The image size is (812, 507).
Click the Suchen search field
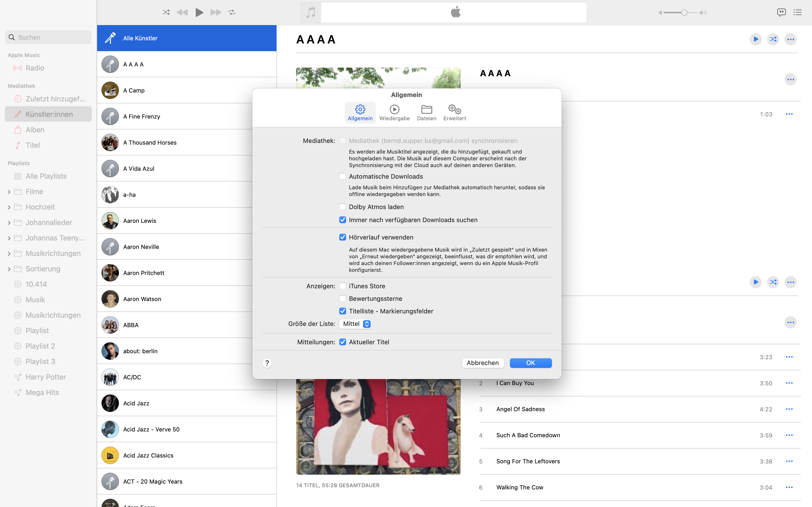pyautogui.click(x=49, y=37)
